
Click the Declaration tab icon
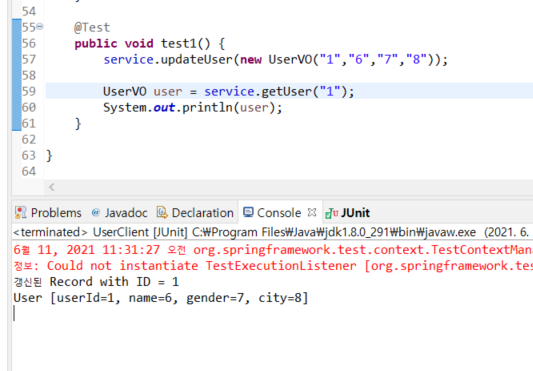point(162,213)
